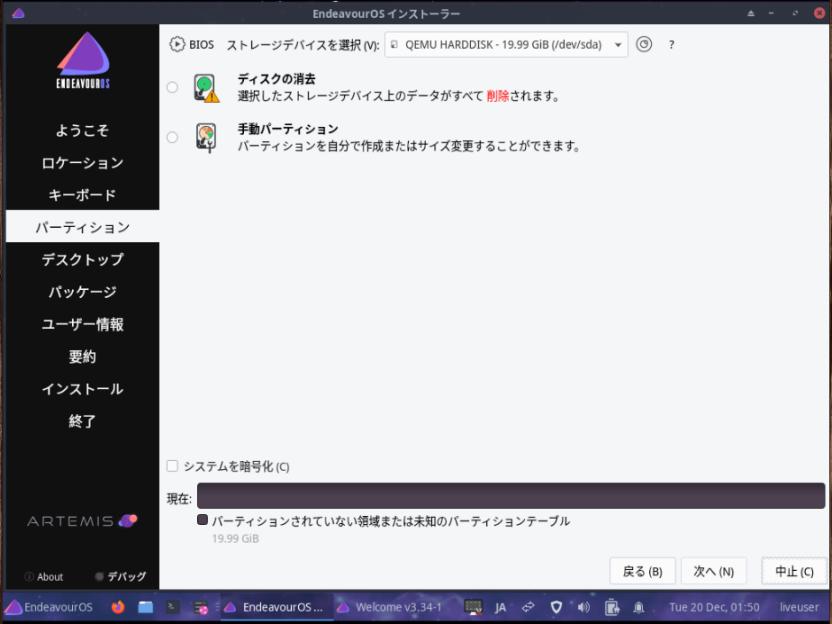Open the EndeavourOS application menu in taskbar

click(x=49, y=607)
